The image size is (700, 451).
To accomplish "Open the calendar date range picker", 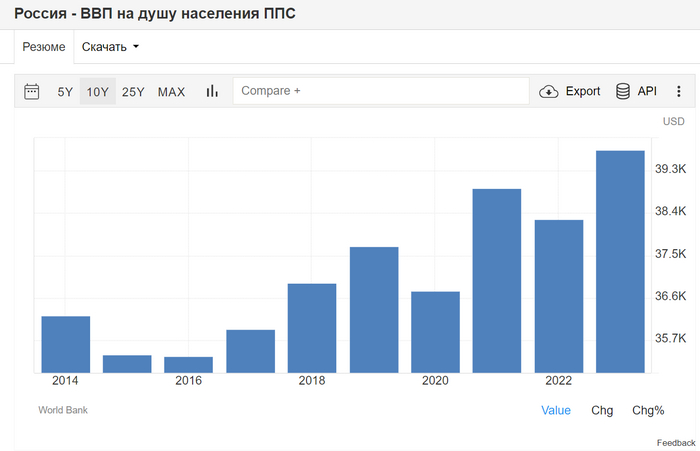I will 32,91.
